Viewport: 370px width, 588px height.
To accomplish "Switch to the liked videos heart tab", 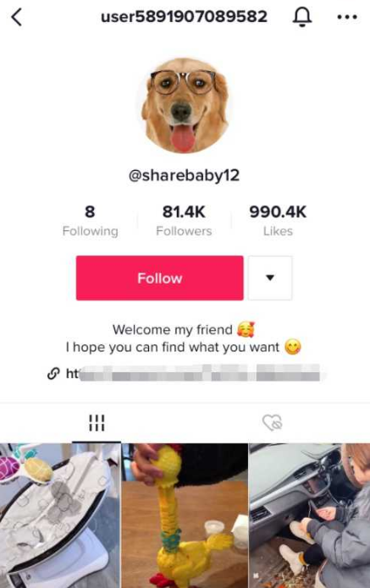I will coord(273,423).
